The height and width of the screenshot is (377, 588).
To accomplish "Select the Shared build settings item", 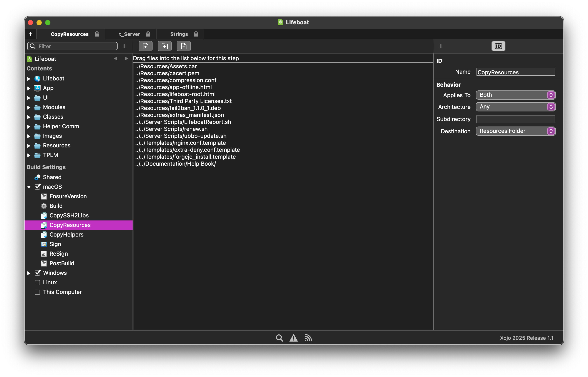I will click(52, 177).
